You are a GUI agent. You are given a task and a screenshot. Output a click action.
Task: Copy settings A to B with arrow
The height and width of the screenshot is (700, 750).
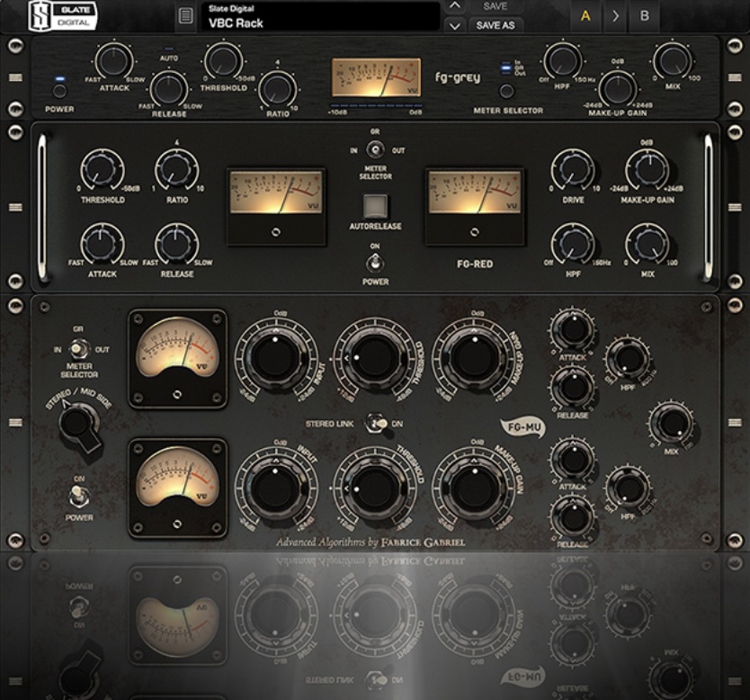(615, 16)
